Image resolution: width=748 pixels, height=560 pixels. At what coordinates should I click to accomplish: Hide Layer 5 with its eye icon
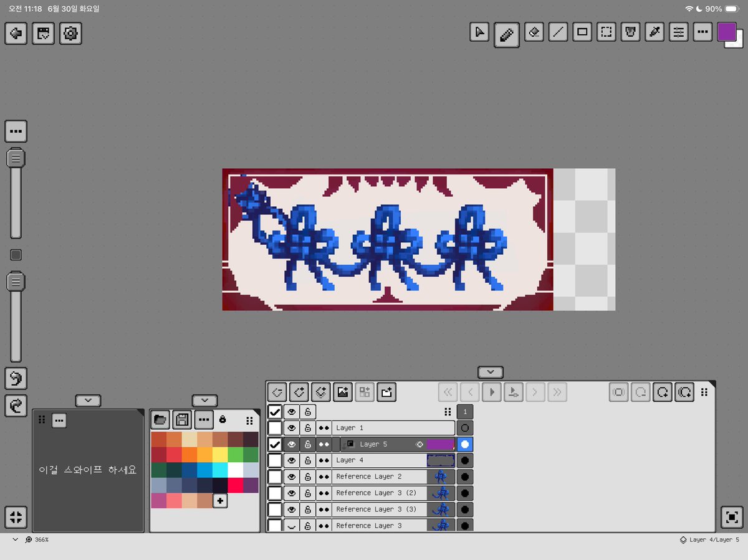(291, 444)
